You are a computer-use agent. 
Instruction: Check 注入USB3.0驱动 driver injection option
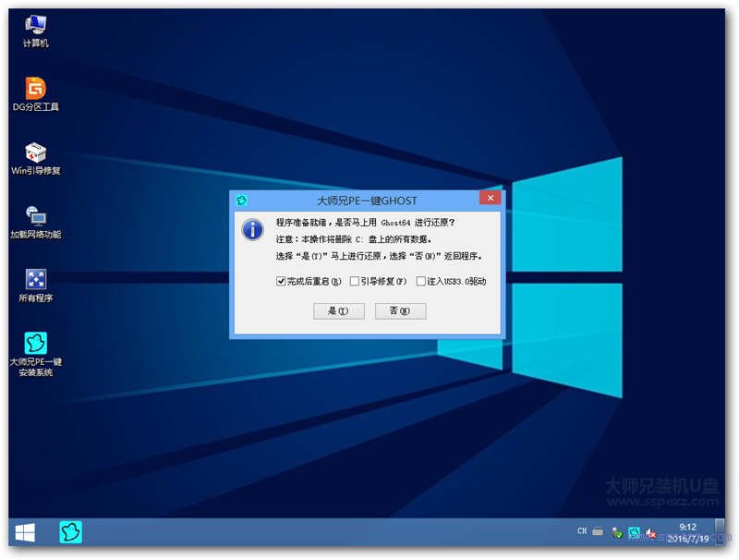click(420, 282)
